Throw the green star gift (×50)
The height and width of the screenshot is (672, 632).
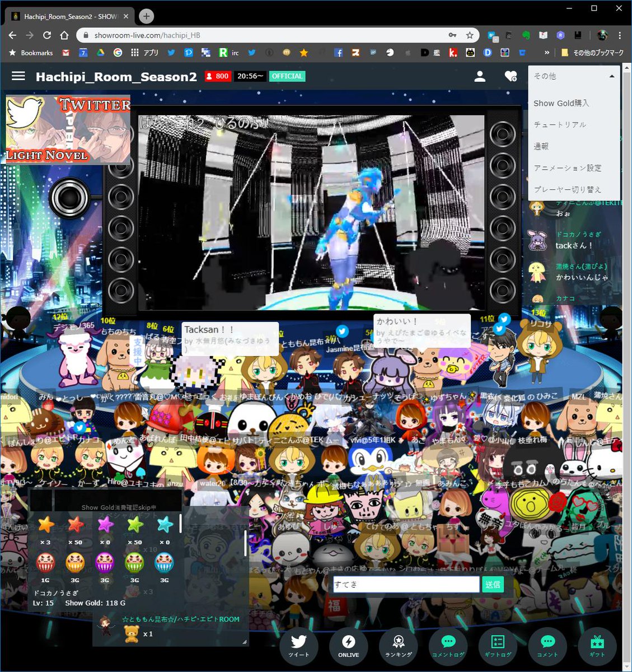(x=135, y=525)
